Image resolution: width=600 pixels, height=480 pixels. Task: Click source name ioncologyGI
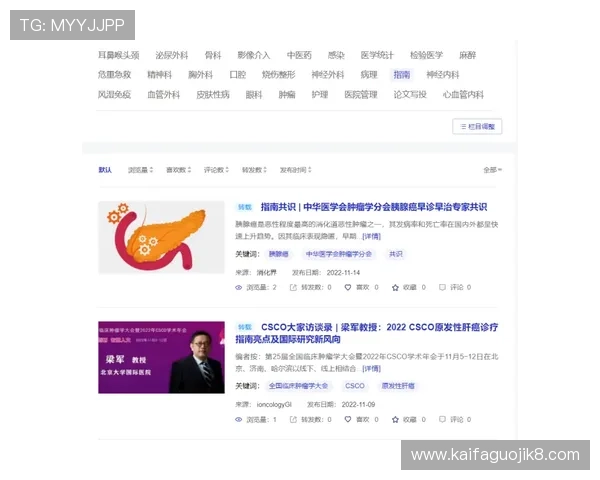[x=274, y=405]
